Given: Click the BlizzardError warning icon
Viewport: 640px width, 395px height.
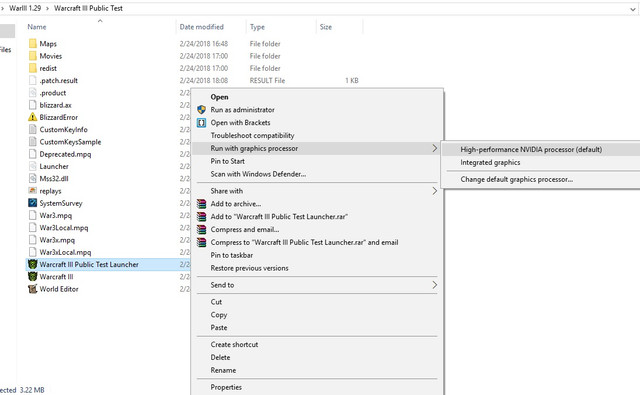Looking at the screenshot, I should 33,117.
